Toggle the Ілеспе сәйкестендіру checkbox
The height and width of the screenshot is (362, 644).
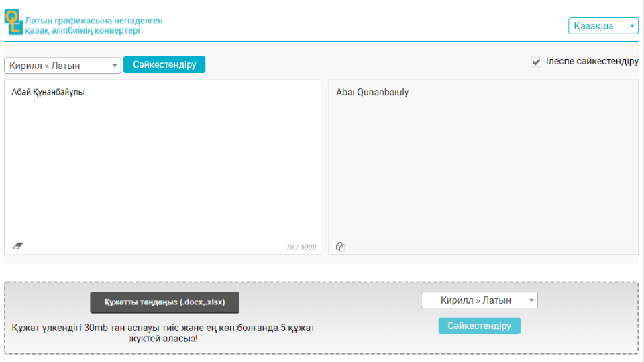[536, 62]
